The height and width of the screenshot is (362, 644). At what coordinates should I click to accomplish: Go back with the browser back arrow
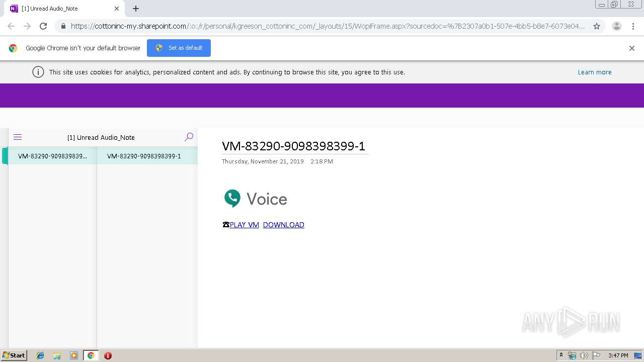(11, 26)
